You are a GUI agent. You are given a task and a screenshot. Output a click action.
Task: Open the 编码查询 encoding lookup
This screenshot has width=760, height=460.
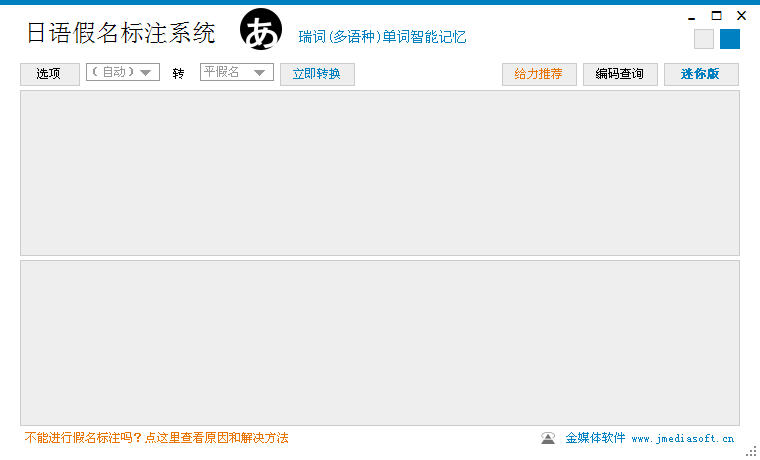tap(620, 74)
